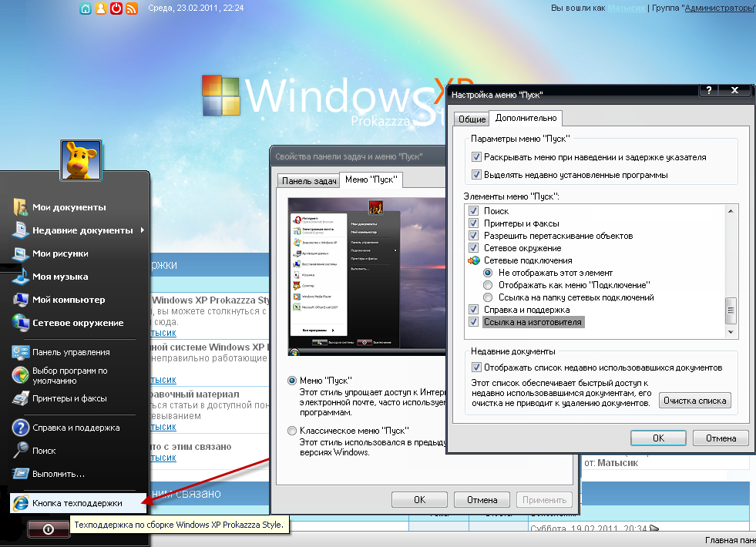Image resolution: width=756 pixels, height=547 pixels.
Task: Click Очистка списка button
Action: pyautogui.click(x=695, y=401)
